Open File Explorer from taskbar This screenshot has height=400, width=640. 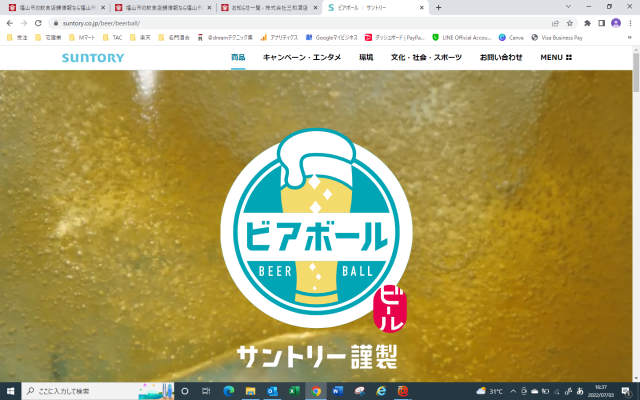pos(250,391)
